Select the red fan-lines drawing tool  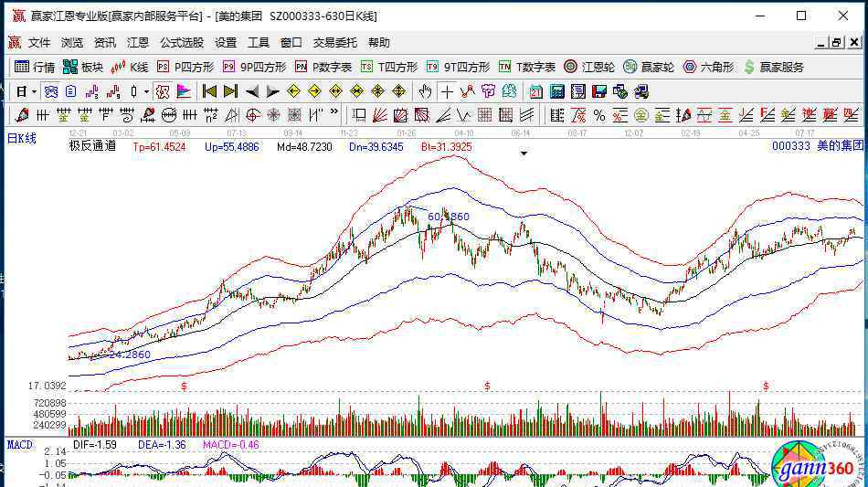380,115
